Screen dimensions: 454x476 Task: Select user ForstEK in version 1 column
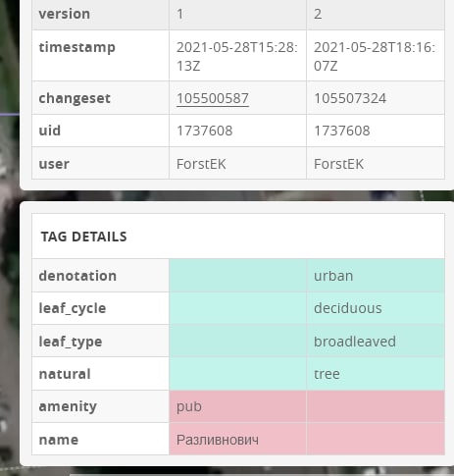point(201,164)
